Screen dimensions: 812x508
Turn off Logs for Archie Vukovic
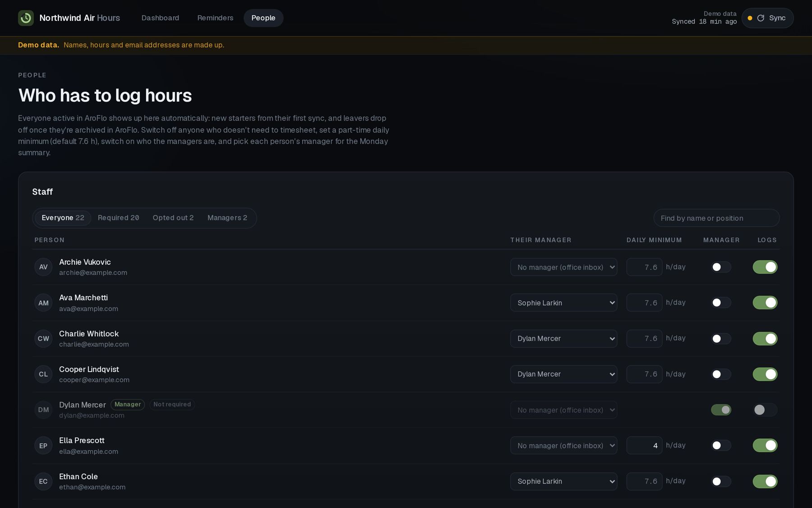coord(765,267)
